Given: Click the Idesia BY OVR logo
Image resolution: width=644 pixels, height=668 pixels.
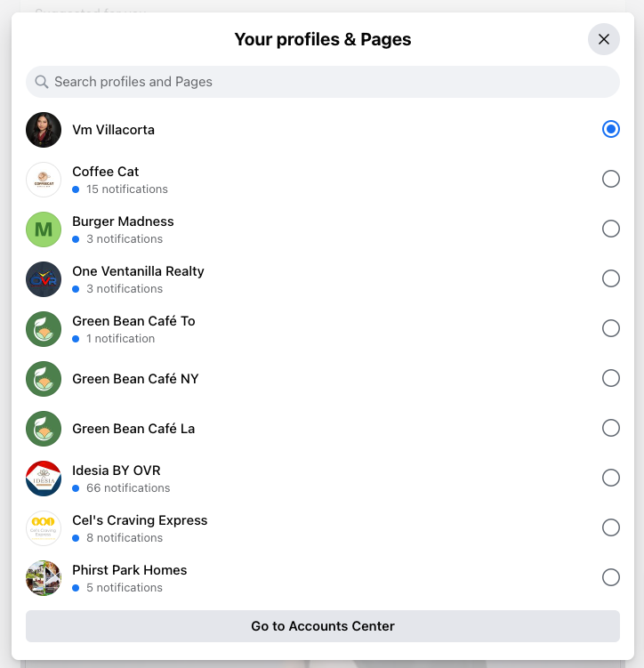Looking at the screenshot, I should click(44, 478).
